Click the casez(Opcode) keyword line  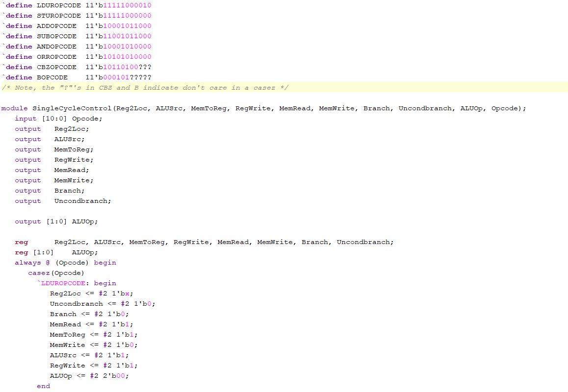(56, 273)
